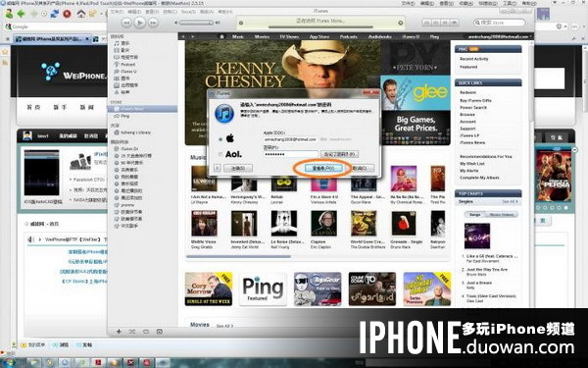Click the password field in dialog
588x368 pixels.
pos(291,154)
